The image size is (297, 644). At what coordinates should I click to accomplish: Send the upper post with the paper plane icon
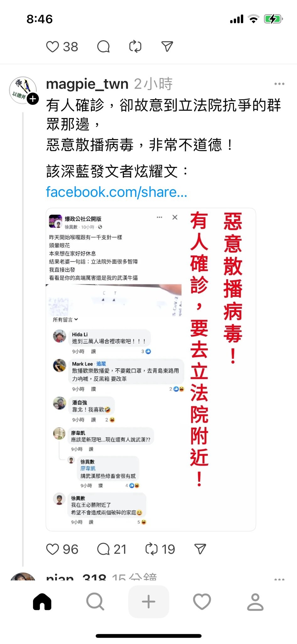(x=167, y=47)
